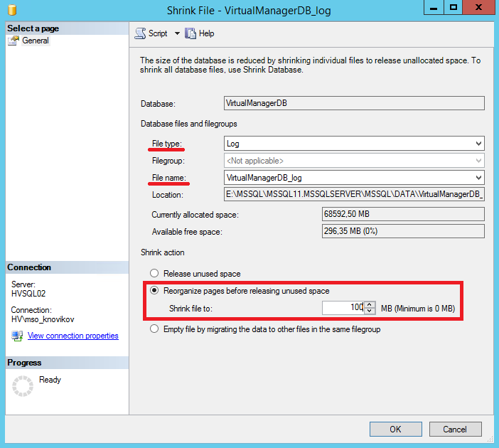The width and height of the screenshot is (499, 448).
Task: Expand the File type dropdown
Action: click(478, 144)
